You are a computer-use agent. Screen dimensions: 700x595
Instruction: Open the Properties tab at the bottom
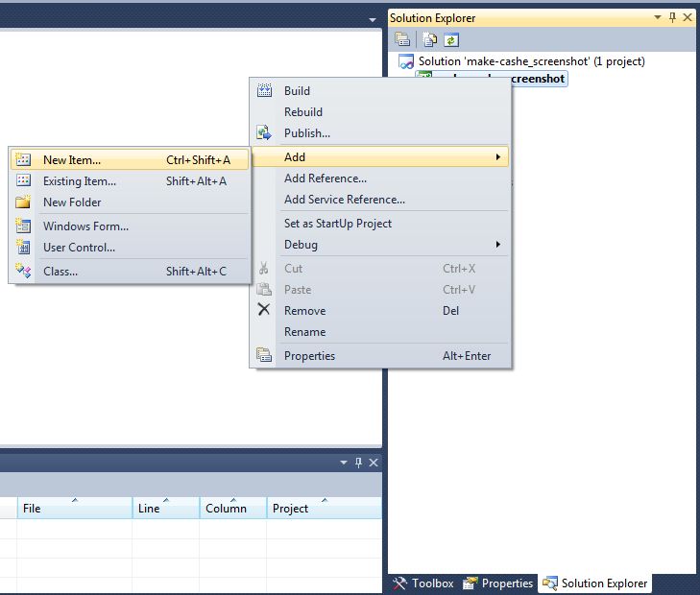click(498, 583)
